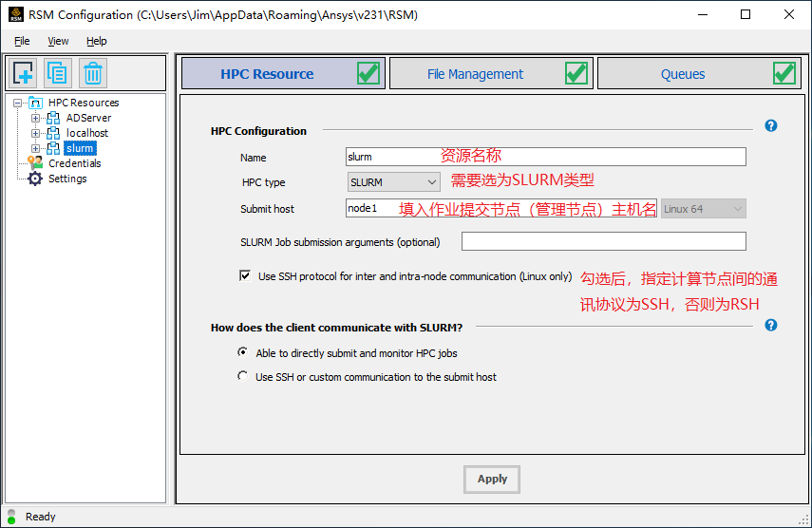Click the HPC type label
This screenshot has width=812, height=528.
tap(263, 182)
